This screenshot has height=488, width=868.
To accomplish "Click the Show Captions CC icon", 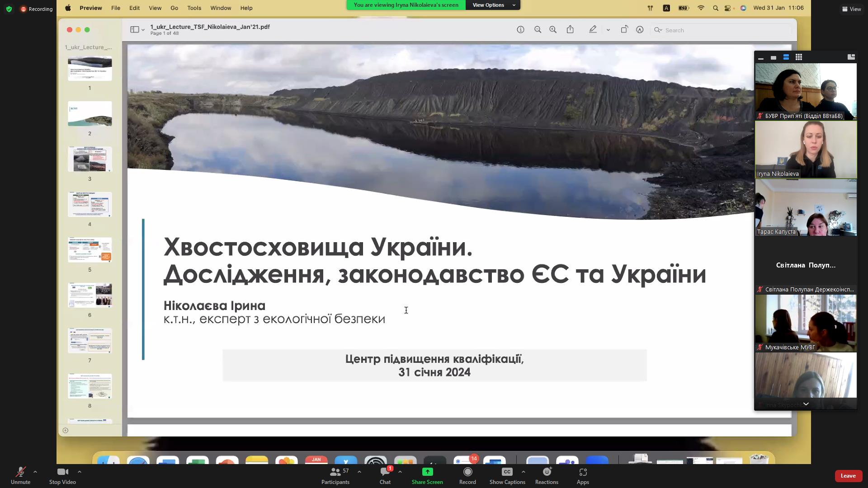I will pos(507,472).
